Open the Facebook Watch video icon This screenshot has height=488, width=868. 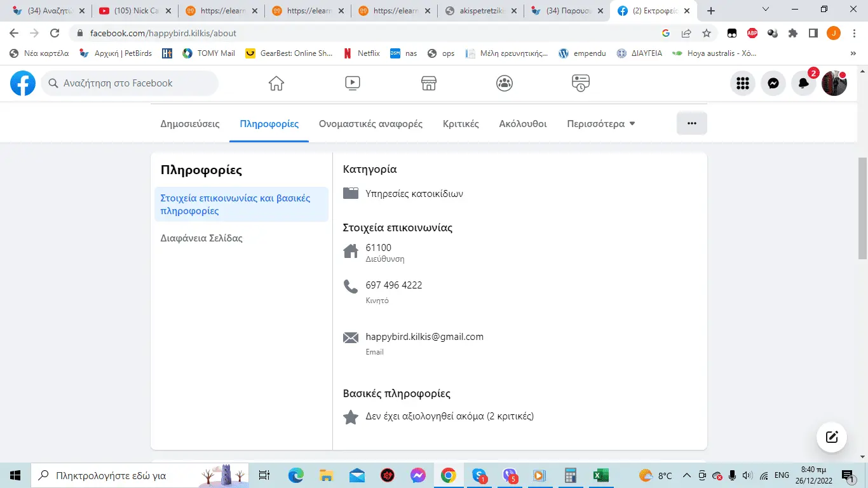(x=353, y=83)
